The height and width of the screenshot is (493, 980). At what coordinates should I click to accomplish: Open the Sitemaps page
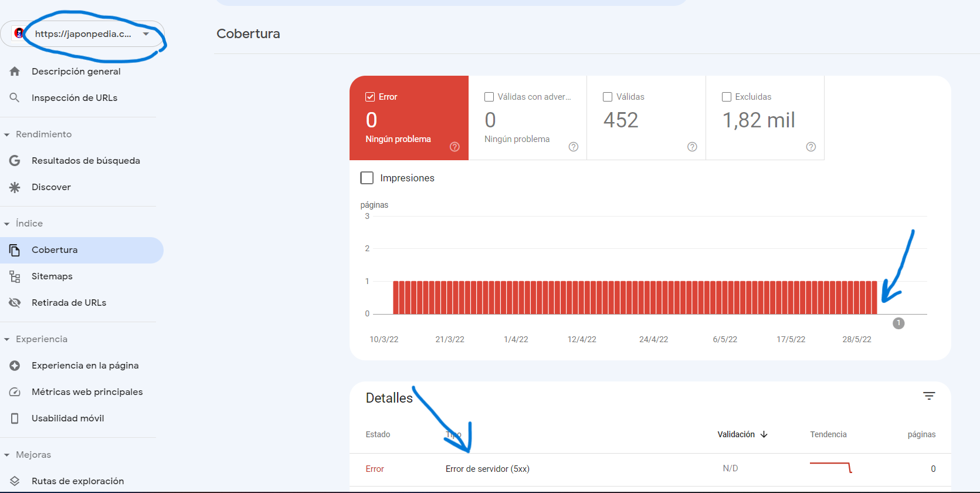(52, 276)
